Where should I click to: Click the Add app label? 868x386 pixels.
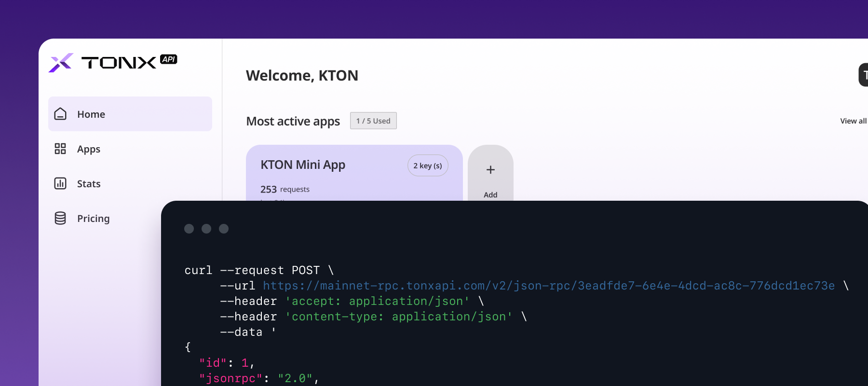(x=490, y=195)
